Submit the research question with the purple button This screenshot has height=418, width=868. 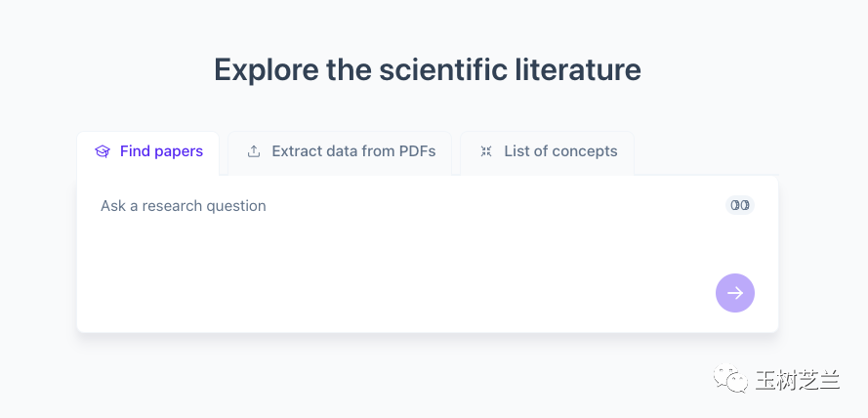click(x=735, y=293)
